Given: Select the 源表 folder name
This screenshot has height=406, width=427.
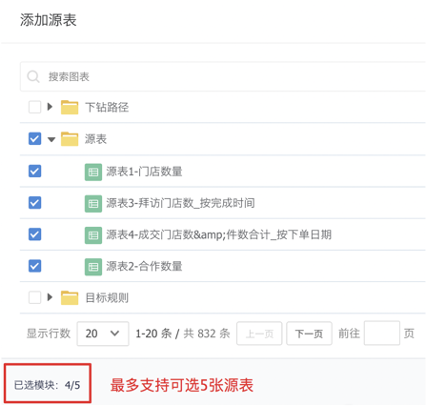Looking at the screenshot, I should (x=96, y=139).
